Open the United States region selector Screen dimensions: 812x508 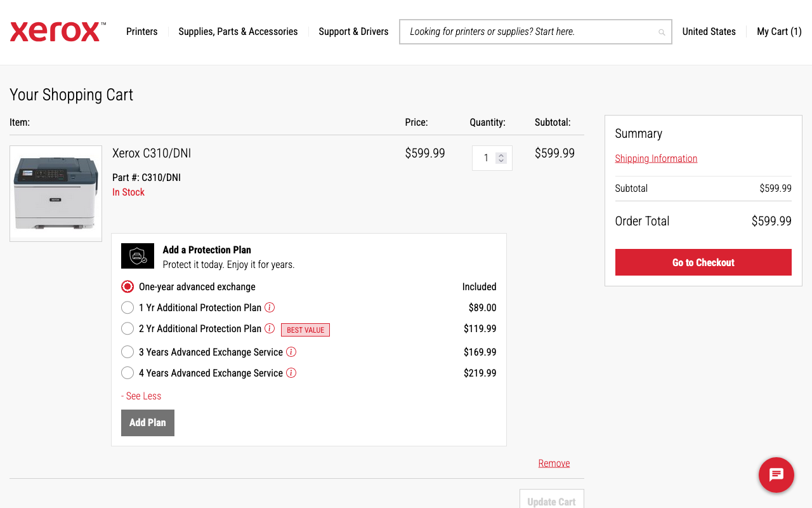click(x=709, y=32)
